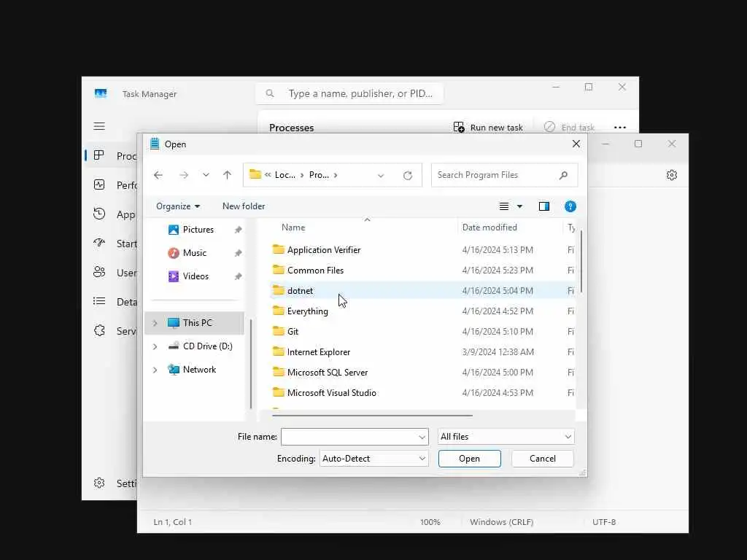Click the magnifier icon in Search Program Files
The height and width of the screenshot is (560, 747).
click(564, 175)
